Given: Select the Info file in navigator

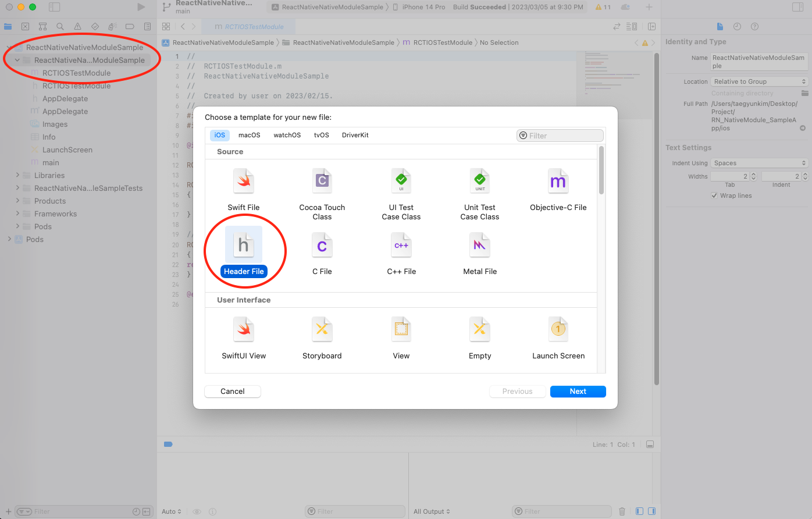Looking at the screenshot, I should point(49,137).
